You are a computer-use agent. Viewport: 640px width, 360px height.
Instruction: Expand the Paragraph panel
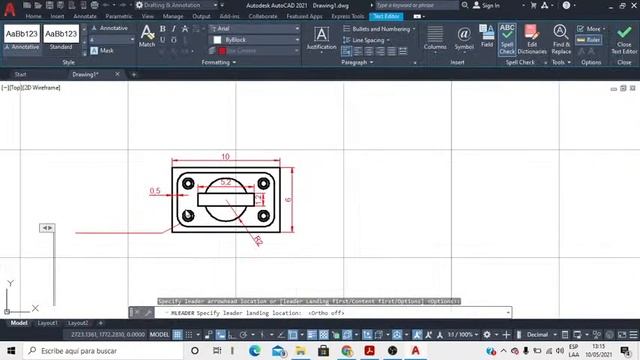pyautogui.click(x=357, y=62)
